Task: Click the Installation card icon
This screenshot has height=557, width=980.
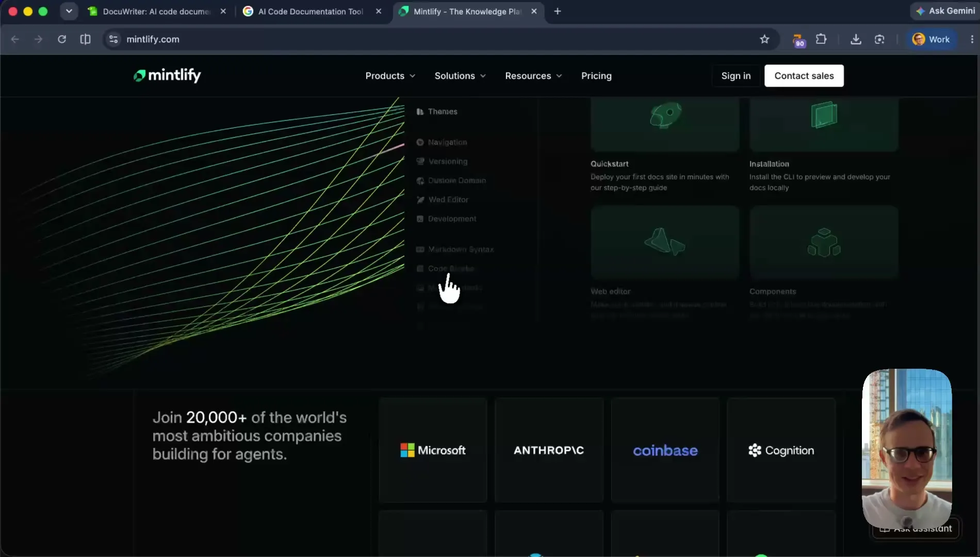Action: point(824,114)
